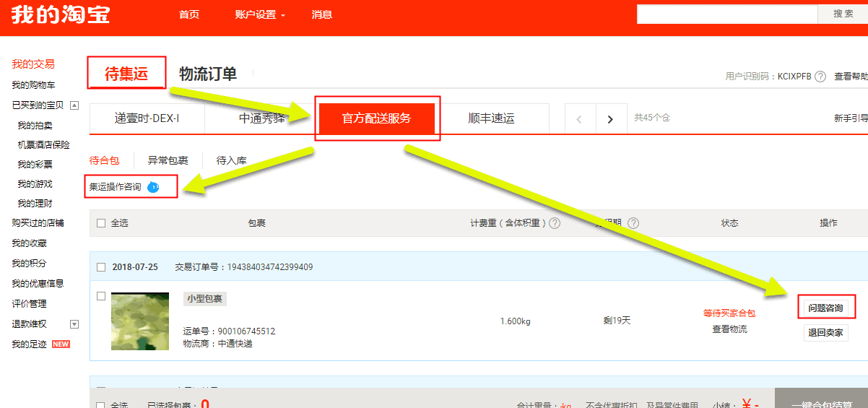Open 查看帮助 link
Screen dimensions: 868x408
tap(851, 77)
